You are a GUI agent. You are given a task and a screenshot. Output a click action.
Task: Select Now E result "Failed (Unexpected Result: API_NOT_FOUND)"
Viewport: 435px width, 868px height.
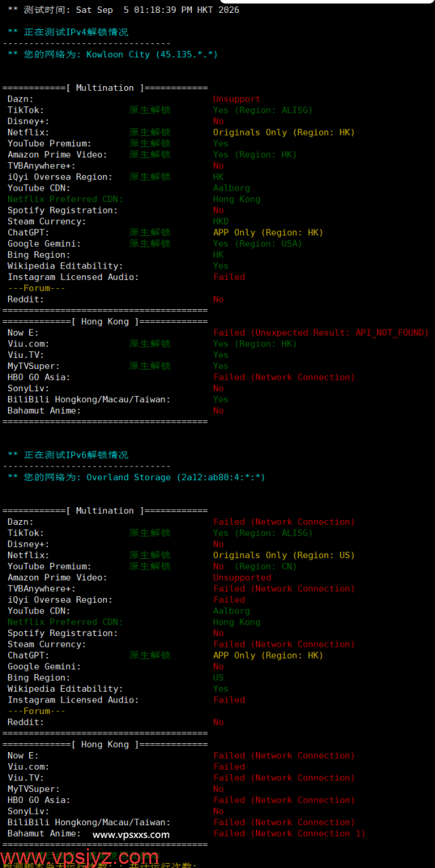pos(321,333)
